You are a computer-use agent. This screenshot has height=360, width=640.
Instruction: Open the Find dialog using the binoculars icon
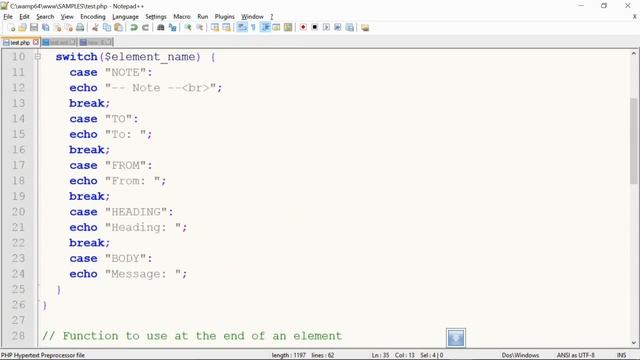pos(161,27)
